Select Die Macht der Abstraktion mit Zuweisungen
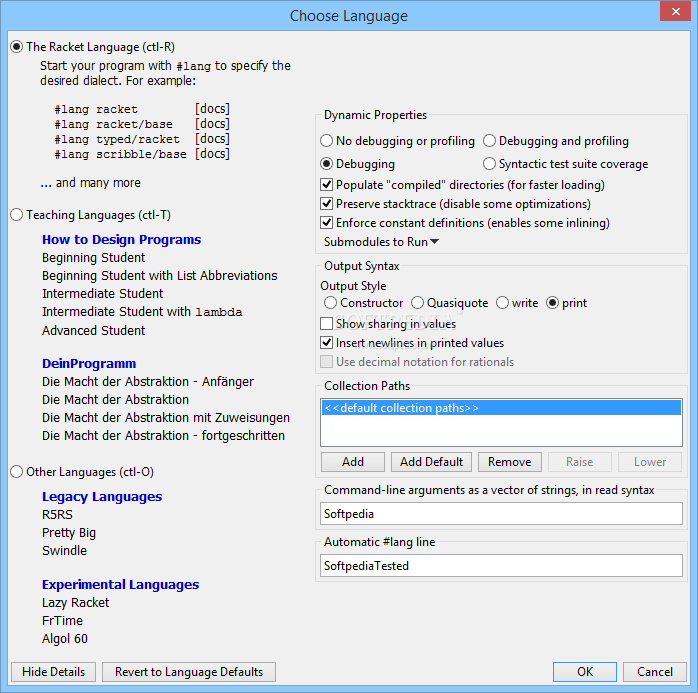This screenshot has height=693, width=698. (166, 417)
